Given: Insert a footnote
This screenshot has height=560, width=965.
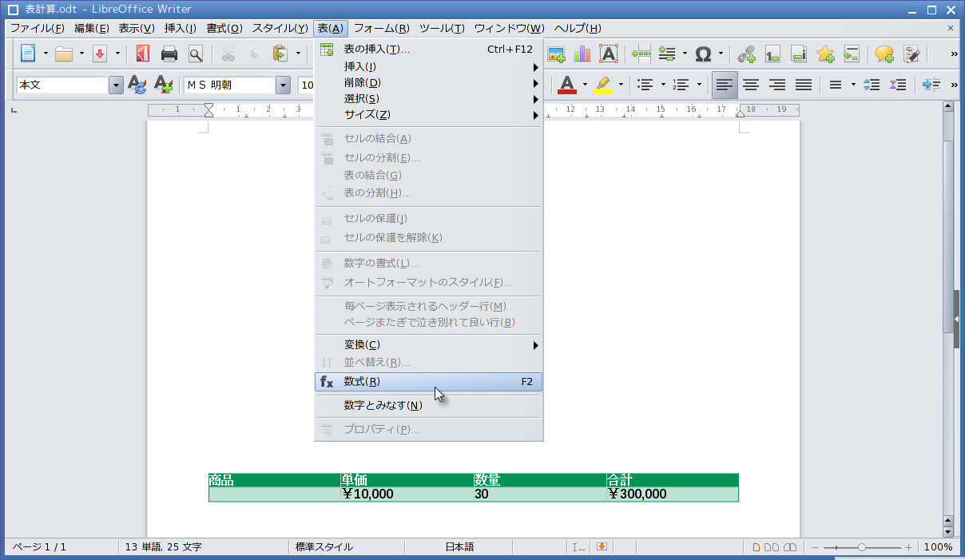Looking at the screenshot, I should (772, 54).
